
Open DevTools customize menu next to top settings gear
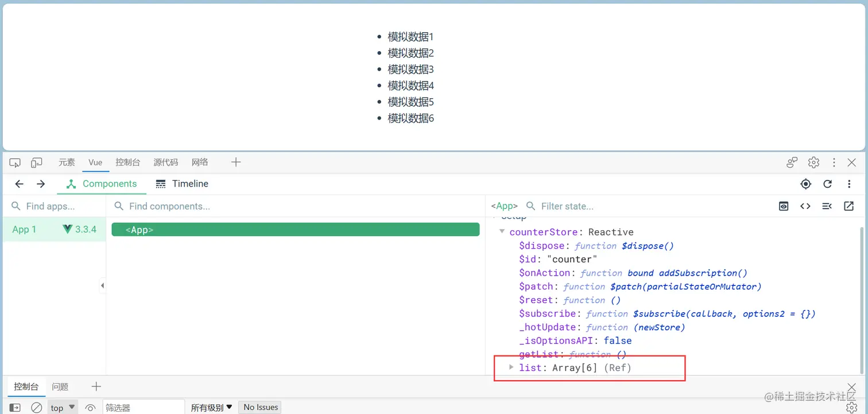tap(834, 162)
